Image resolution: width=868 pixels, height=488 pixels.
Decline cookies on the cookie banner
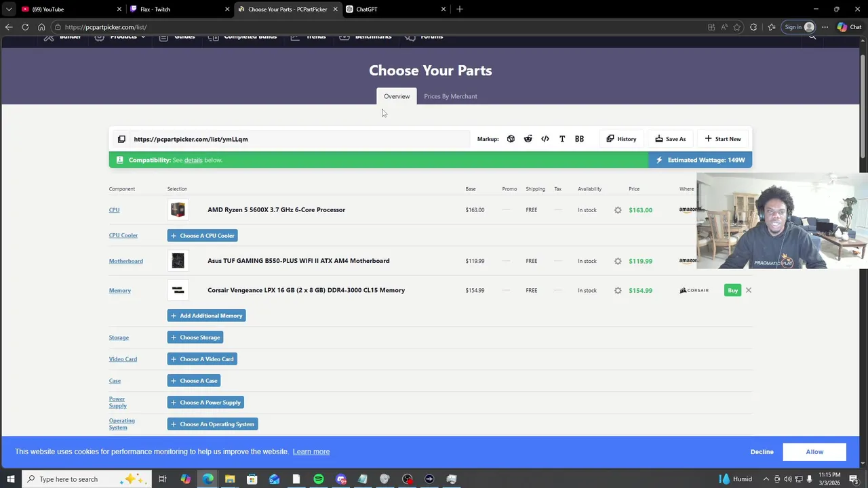[762, 452]
